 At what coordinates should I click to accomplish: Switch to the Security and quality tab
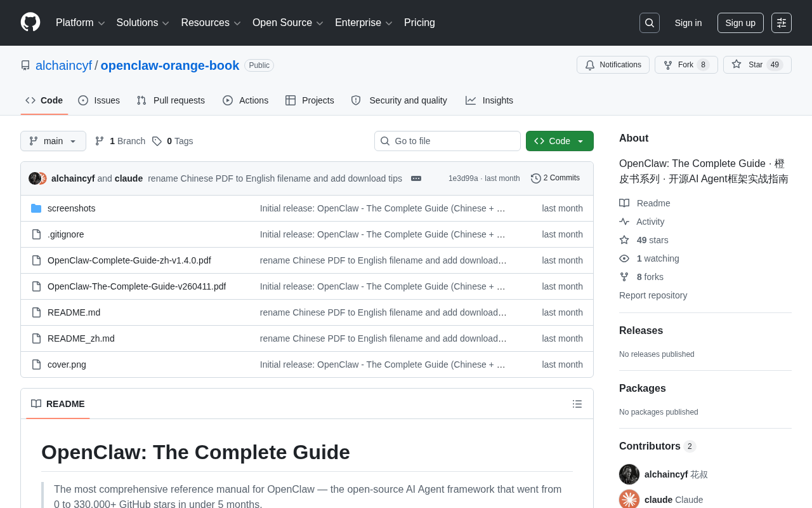(399, 100)
